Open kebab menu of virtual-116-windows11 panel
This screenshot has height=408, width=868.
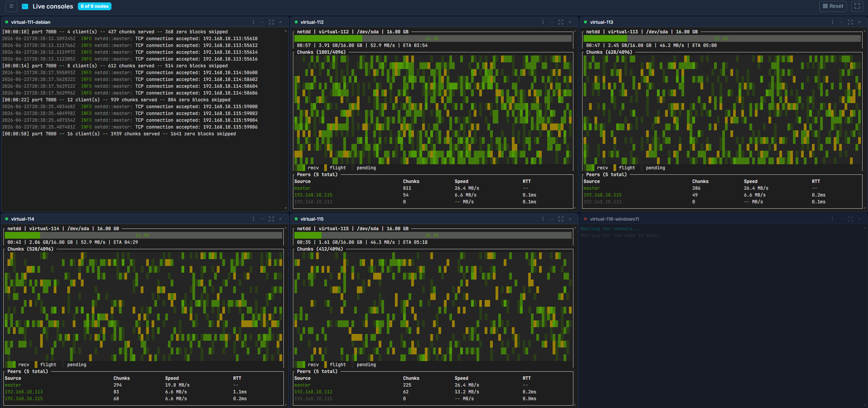click(832, 219)
